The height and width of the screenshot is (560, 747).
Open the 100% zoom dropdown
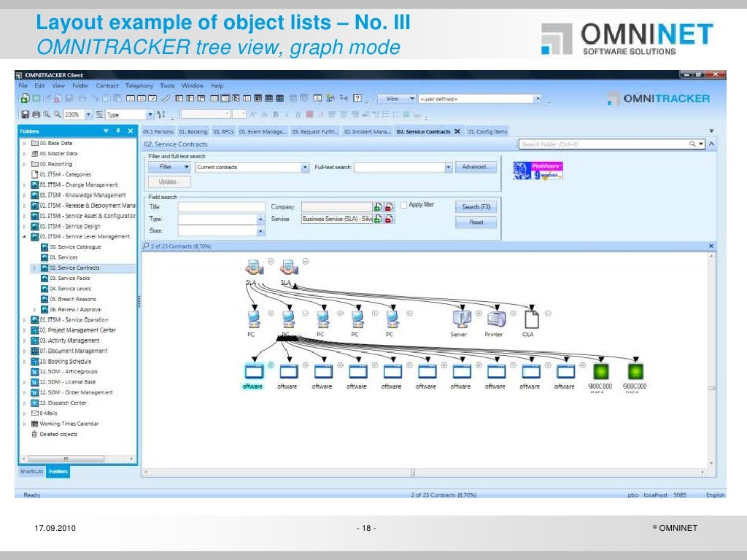coord(88,114)
